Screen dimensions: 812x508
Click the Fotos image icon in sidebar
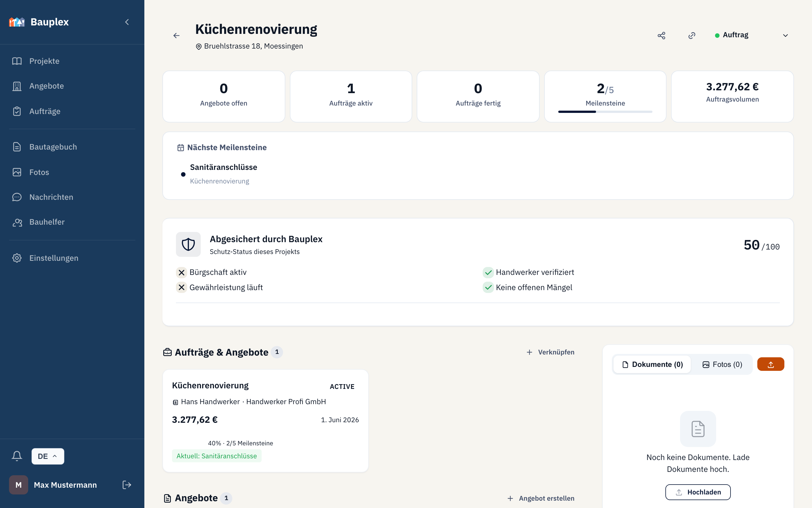[x=17, y=172]
